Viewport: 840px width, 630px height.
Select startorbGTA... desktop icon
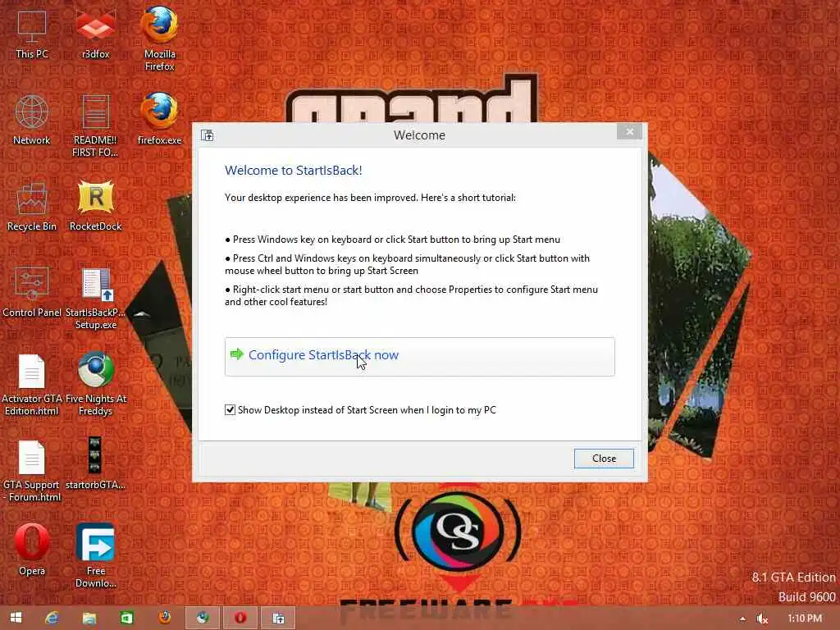pos(95,464)
